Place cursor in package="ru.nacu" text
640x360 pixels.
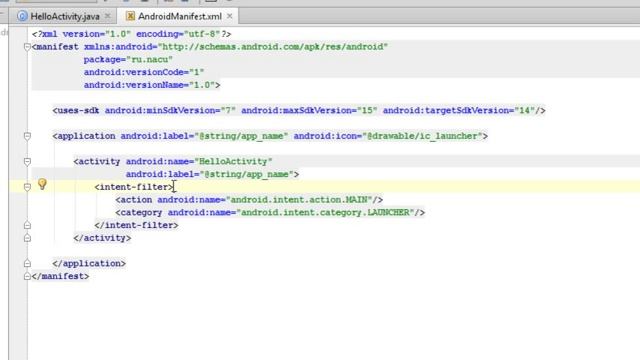[x=128, y=60]
